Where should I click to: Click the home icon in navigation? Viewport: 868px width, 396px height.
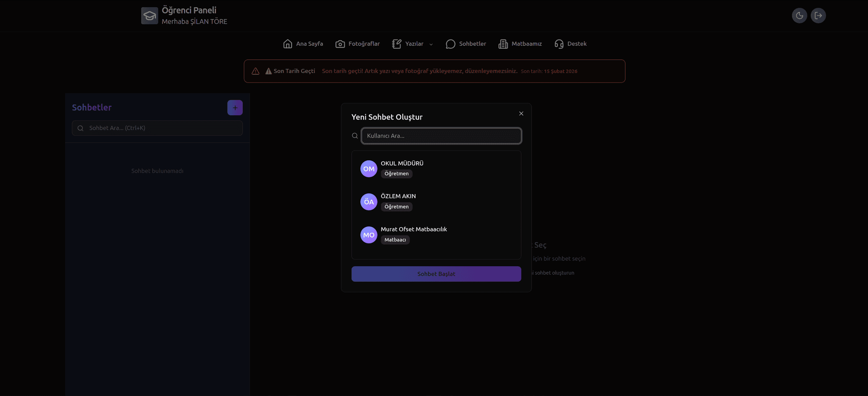pos(287,44)
